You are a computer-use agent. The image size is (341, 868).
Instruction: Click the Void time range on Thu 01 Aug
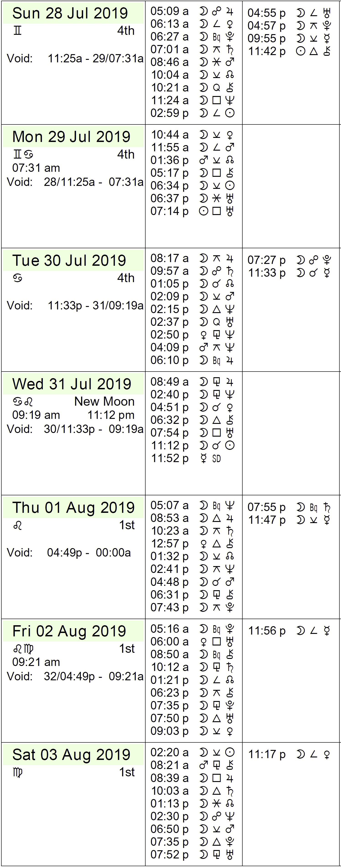point(89,553)
